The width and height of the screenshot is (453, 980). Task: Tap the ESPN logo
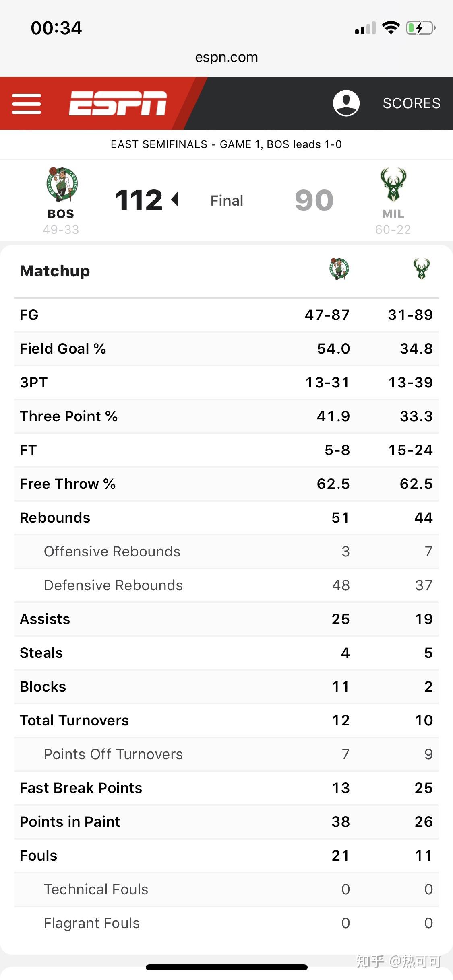[x=118, y=103]
